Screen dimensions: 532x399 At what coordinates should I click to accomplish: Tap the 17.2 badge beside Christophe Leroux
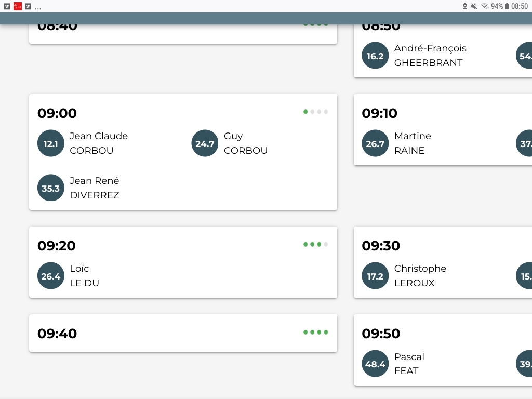coord(375,276)
